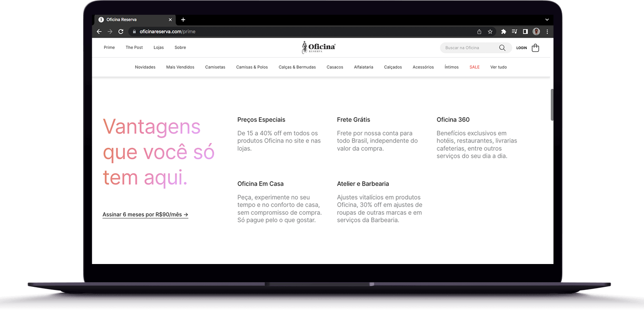Viewport: 644px width, 311px height.
Task: Click the Preços Especiais heading
Action: pyautogui.click(x=261, y=120)
